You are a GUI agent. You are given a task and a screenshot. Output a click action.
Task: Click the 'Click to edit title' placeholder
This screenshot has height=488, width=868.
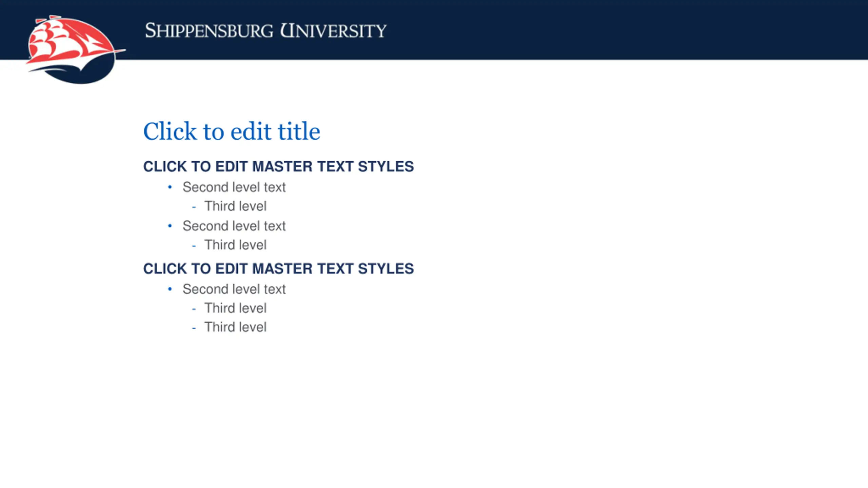click(x=232, y=131)
